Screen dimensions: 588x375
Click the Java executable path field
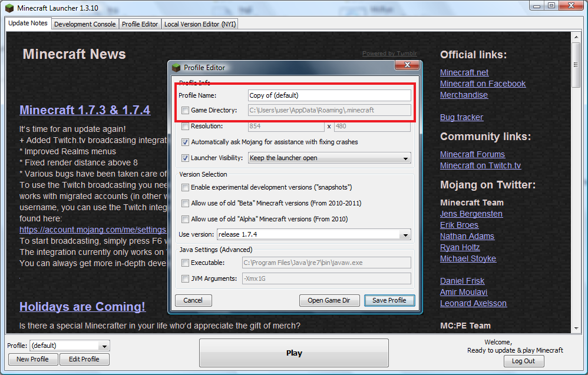point(326,263)
